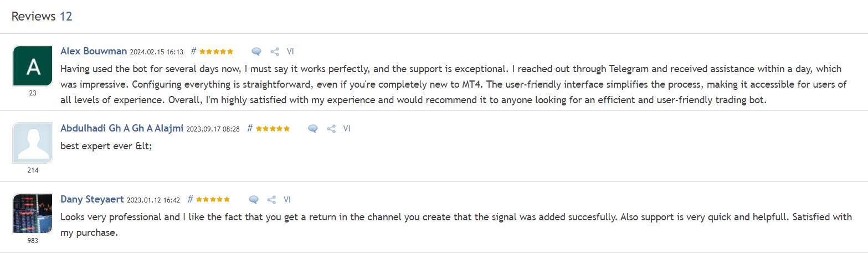Click Abdulhadi's default silhouette avatar

tap(33, 143)
